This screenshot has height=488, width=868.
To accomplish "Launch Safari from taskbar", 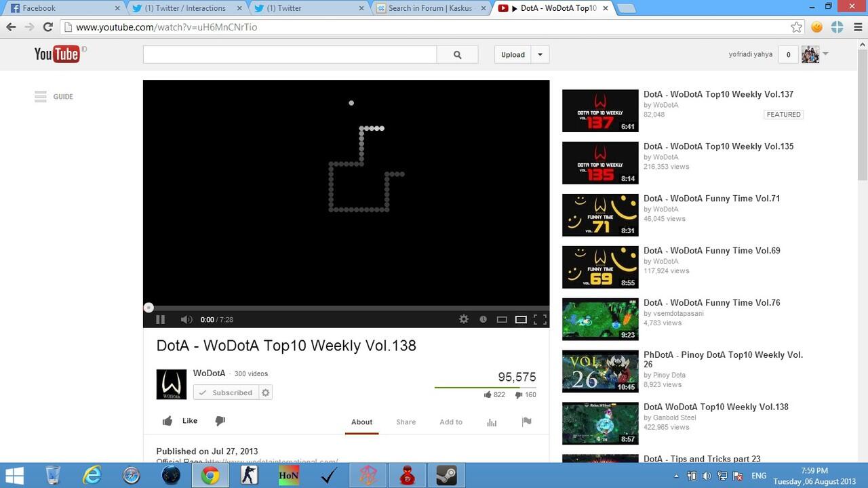I will [x=131, y=475].
